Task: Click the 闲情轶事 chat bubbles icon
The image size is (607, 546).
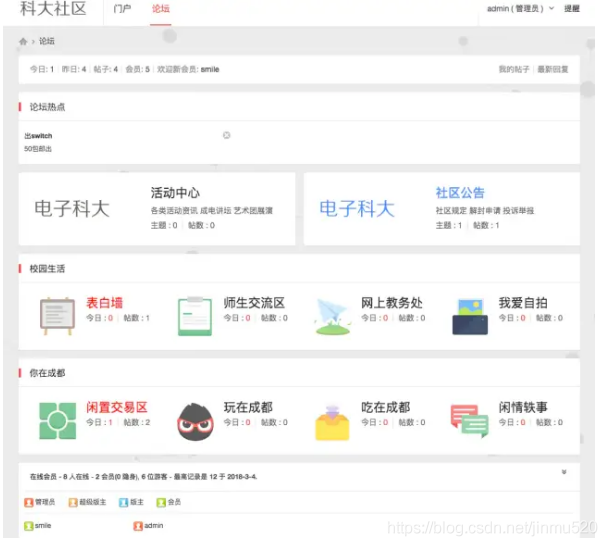Action: tap(470, 422)
